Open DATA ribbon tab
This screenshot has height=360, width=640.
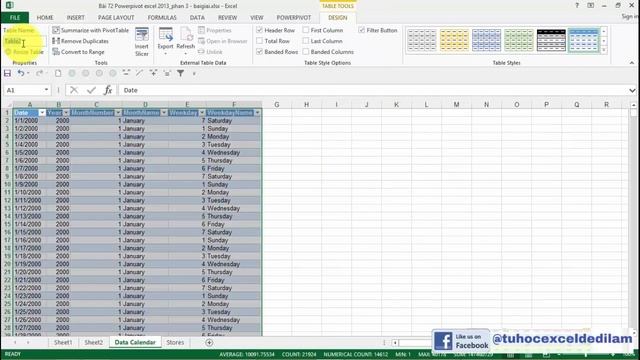[197, 18]
